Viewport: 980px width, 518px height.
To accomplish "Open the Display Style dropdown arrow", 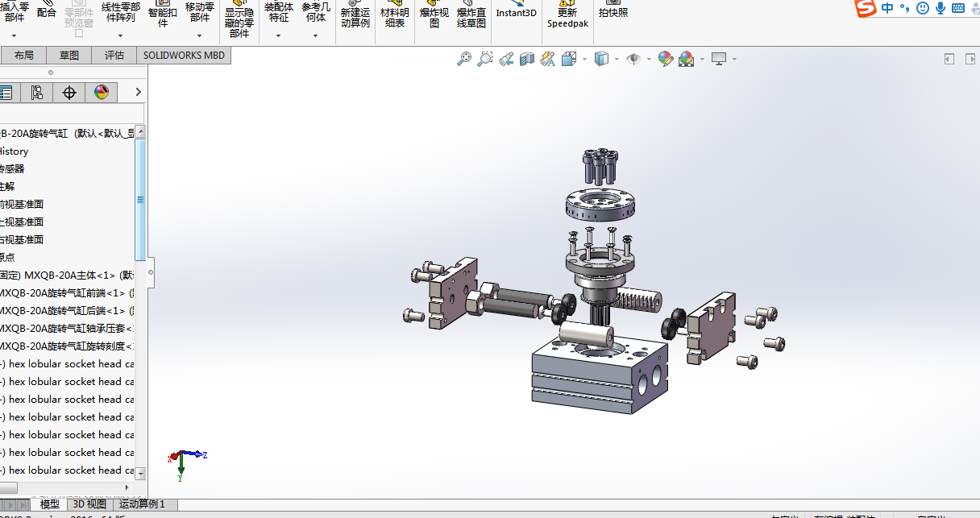I will [617, 60].
